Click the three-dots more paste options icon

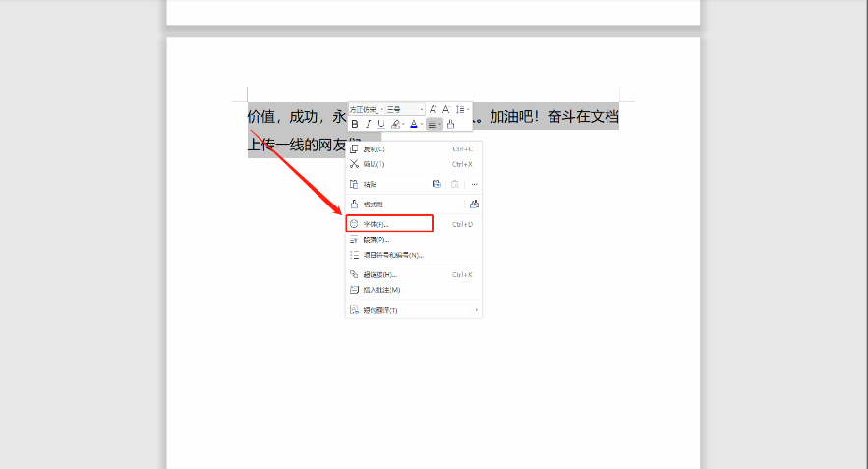[x=474, y=184]
